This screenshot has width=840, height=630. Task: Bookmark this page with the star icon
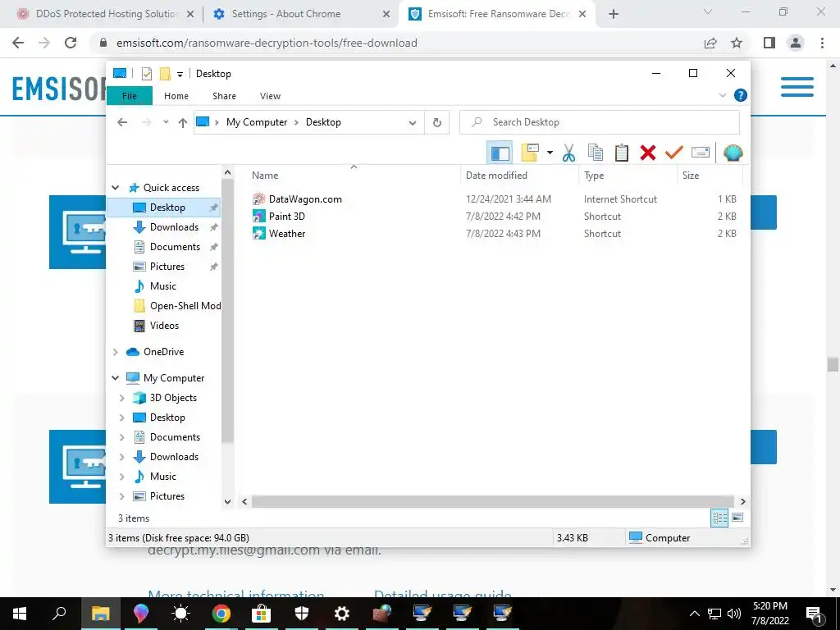point(737,43)
